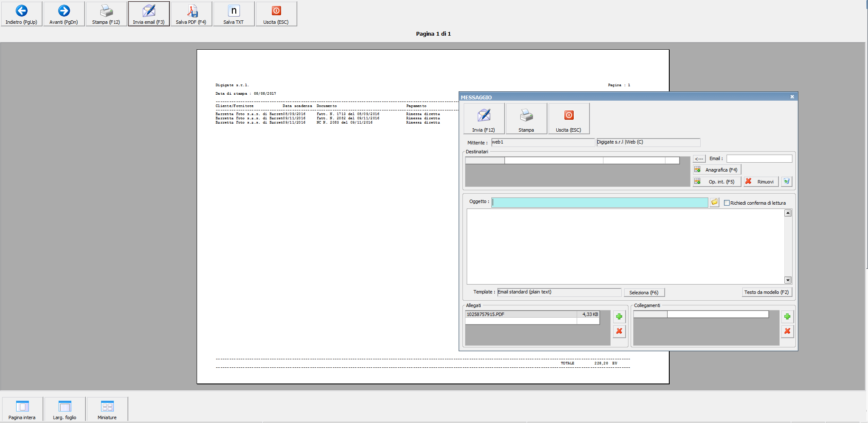
Task: Enable Richiedi conferma di lettura checkbox
Action: click(727, 203)
